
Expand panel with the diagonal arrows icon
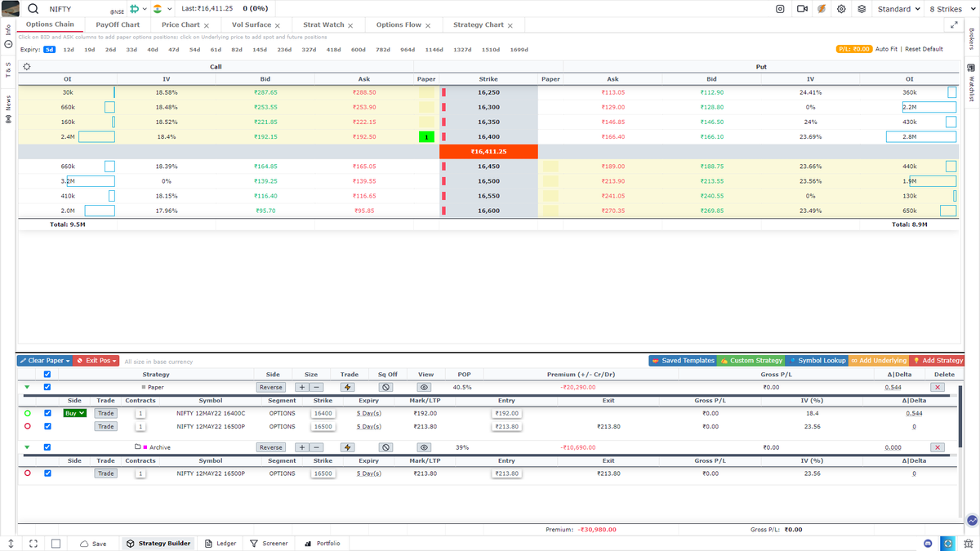click(x=954, y=24)
